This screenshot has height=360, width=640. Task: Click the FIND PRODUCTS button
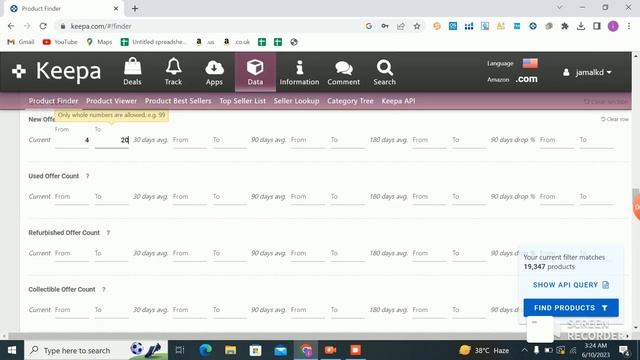pyautogui.click(x=571, y=308)
